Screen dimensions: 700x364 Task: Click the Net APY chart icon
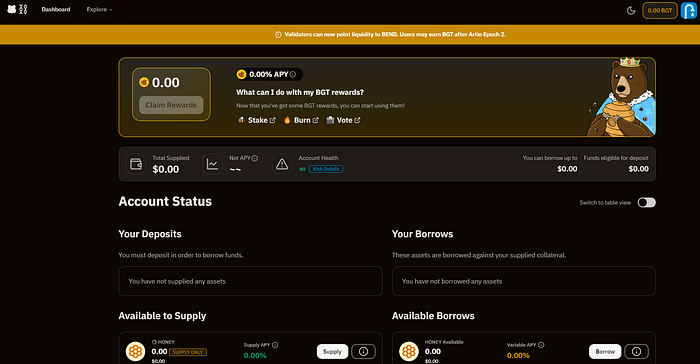(x=212, y=164)
